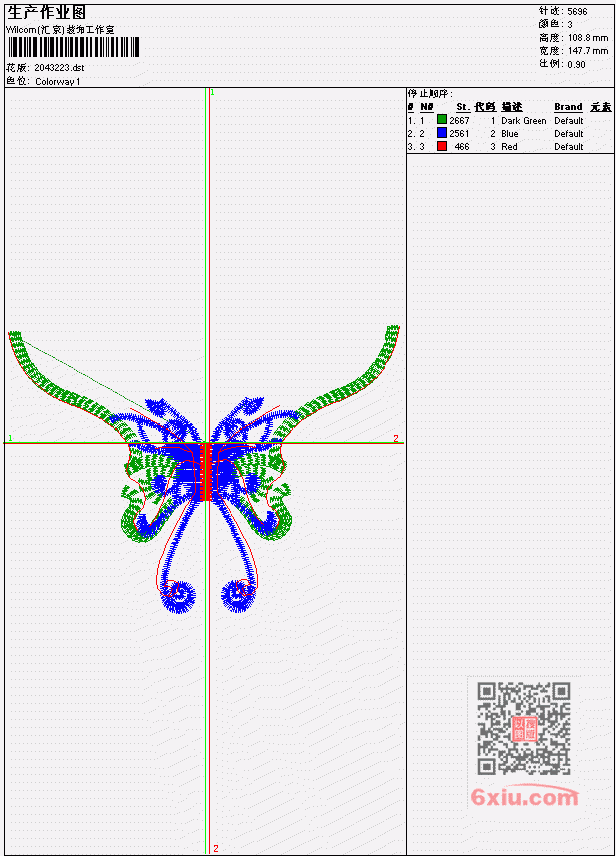Click the right blue spiral tail curl
Viewport: 616px width, 856px height.
point(239,596)
